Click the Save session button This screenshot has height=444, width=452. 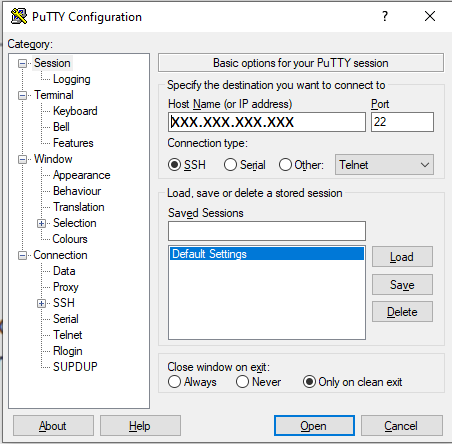pyautogui.click(x=402, y=285)
